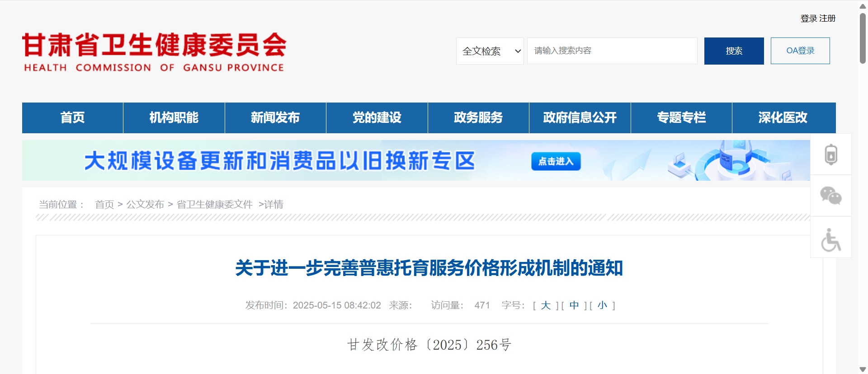Click the scrollbar down arrow
The width and height of the screenshot is (868, 374).
[x=863, y=369]
